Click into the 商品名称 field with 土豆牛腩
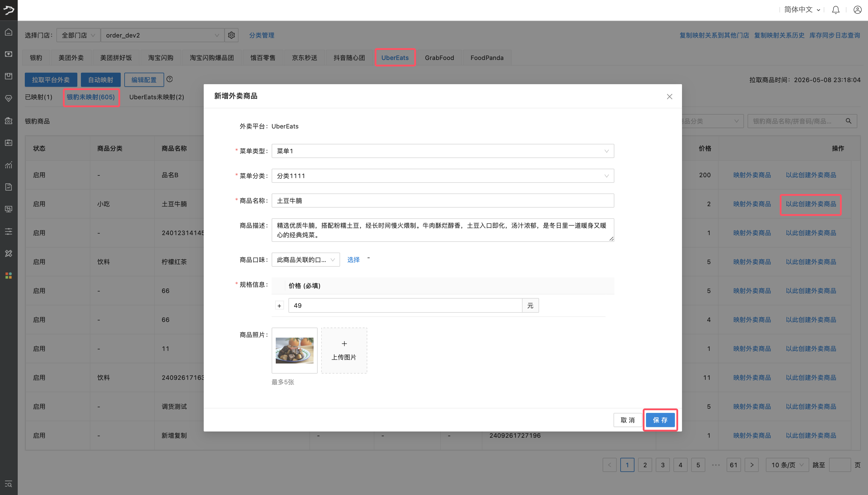Viewport: 868px width, 495px height. [443, 201]
